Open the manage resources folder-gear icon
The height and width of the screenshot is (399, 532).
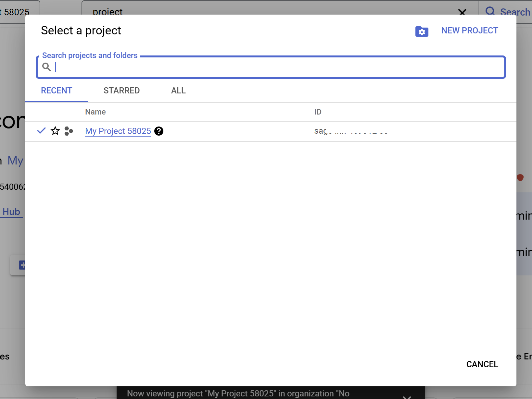[x=422, y=31]
